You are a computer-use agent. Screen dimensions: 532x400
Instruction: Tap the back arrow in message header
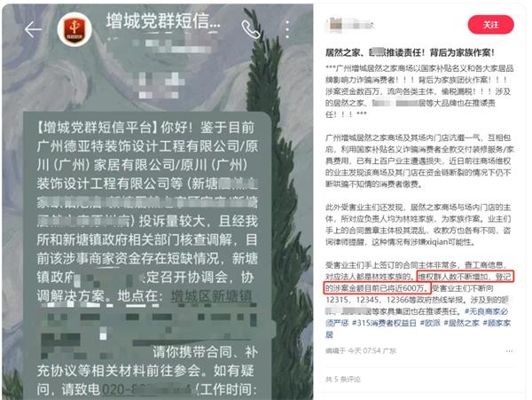coord(33,29)
